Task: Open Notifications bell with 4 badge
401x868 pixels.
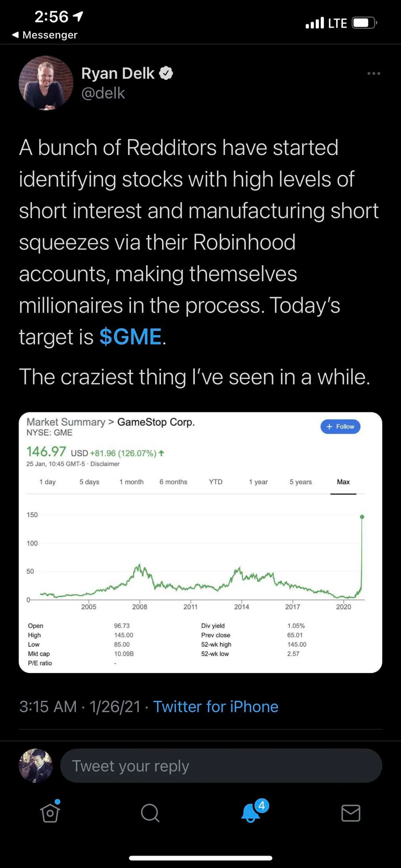Action: [251, 813]
